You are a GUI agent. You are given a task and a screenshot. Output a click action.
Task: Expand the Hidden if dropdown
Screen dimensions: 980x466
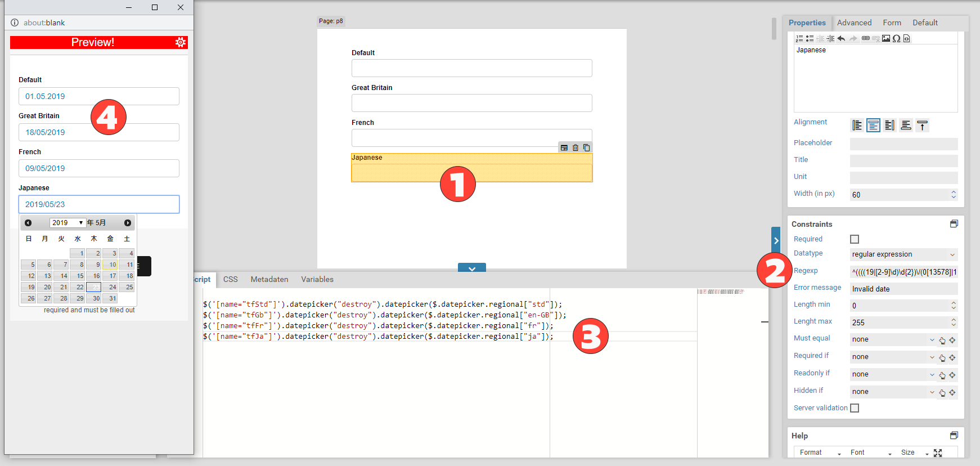click(x=893, y=392)
